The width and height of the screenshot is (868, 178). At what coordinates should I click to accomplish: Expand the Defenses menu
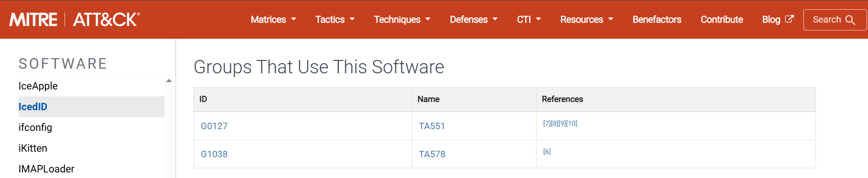click(473, 19)
